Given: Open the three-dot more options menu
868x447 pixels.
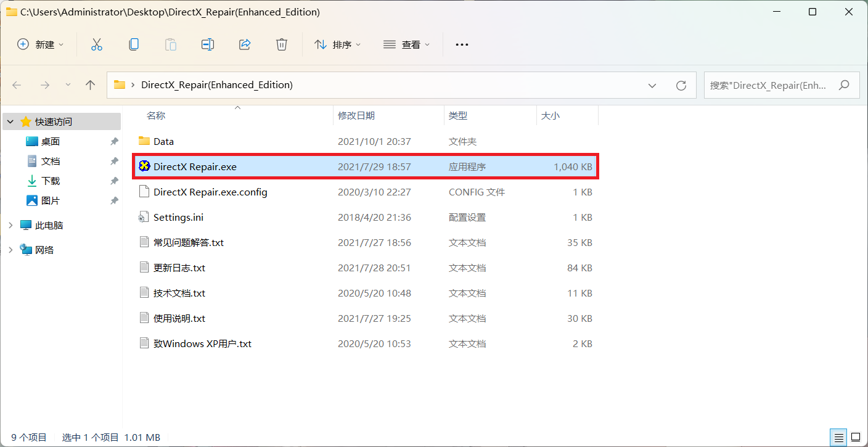Looking at the screenshot, I should 462,44.
